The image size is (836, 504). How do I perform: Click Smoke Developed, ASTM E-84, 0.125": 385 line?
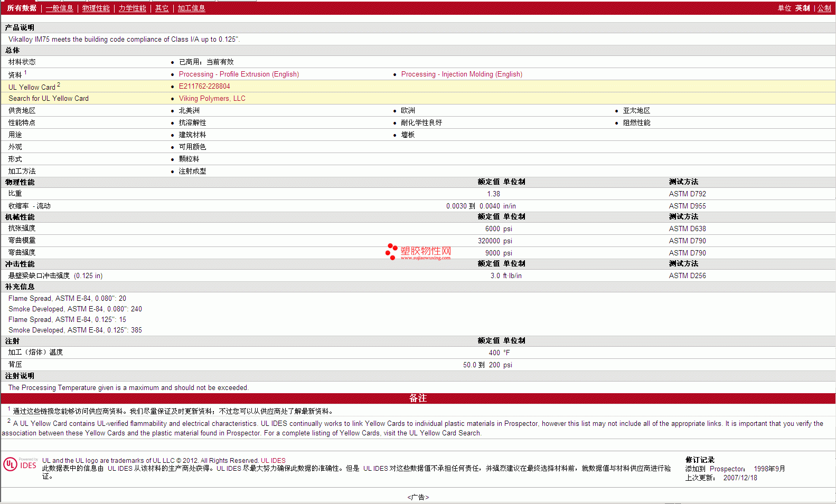pos(75,330)
